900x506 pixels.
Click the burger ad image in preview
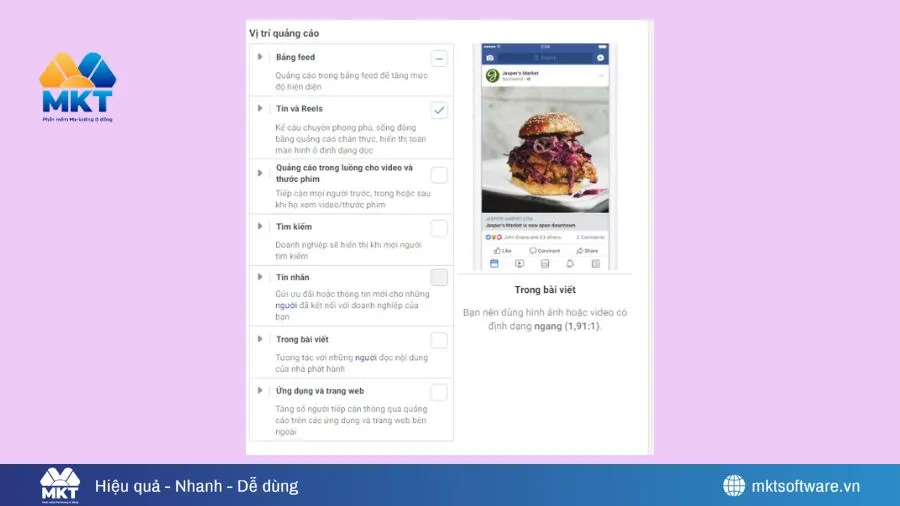point(545,150)
